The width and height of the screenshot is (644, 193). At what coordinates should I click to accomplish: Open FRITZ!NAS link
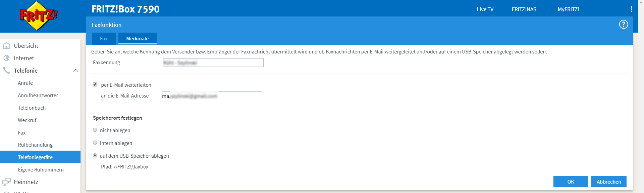point(524,9)
